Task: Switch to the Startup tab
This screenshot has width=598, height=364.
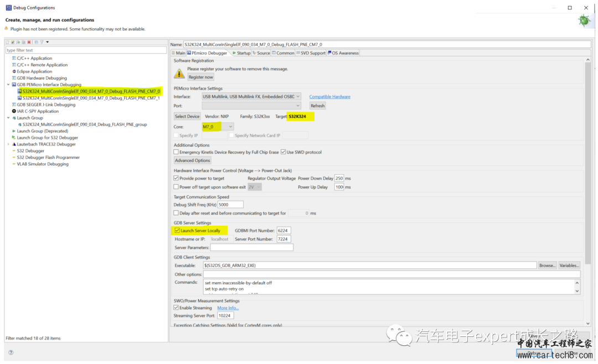Action: 241,53
